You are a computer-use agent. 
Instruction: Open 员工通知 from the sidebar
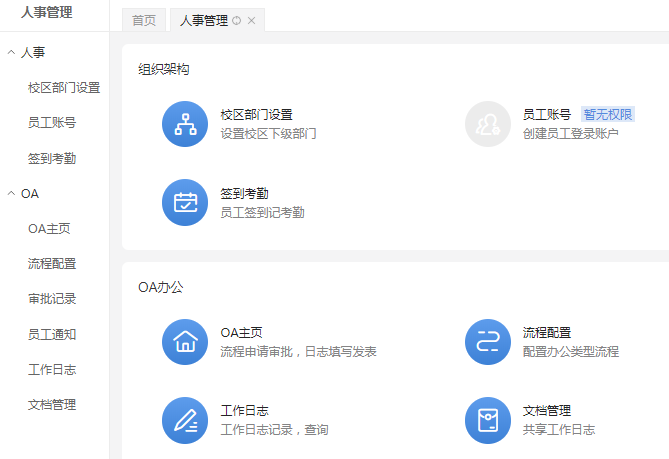coord(52,334)
